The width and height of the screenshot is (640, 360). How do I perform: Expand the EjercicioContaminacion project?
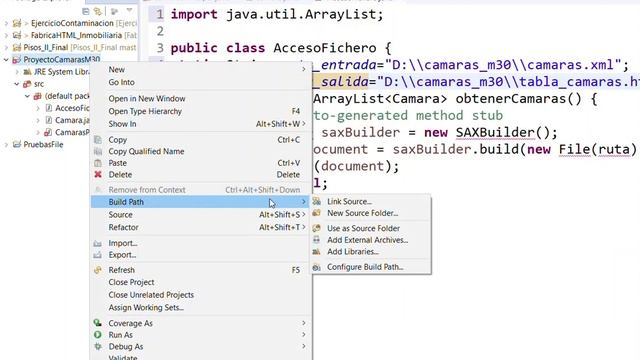[6, 23]
